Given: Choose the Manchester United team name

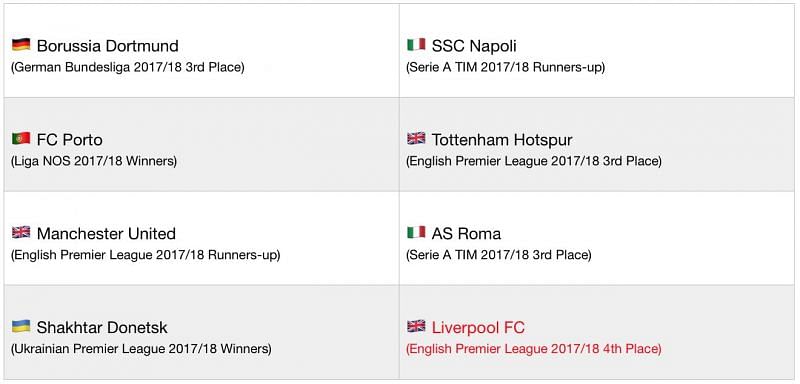Looking at the screenshot, I should tap(106, 234).
